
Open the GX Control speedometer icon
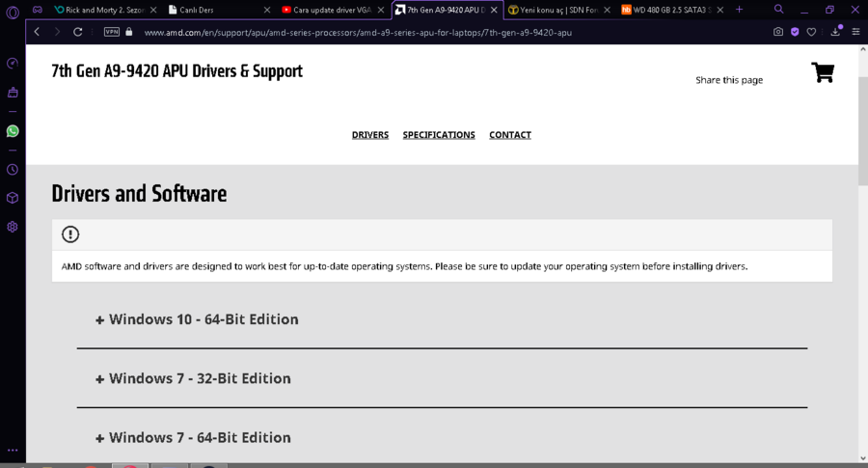(x=13, y=64)
